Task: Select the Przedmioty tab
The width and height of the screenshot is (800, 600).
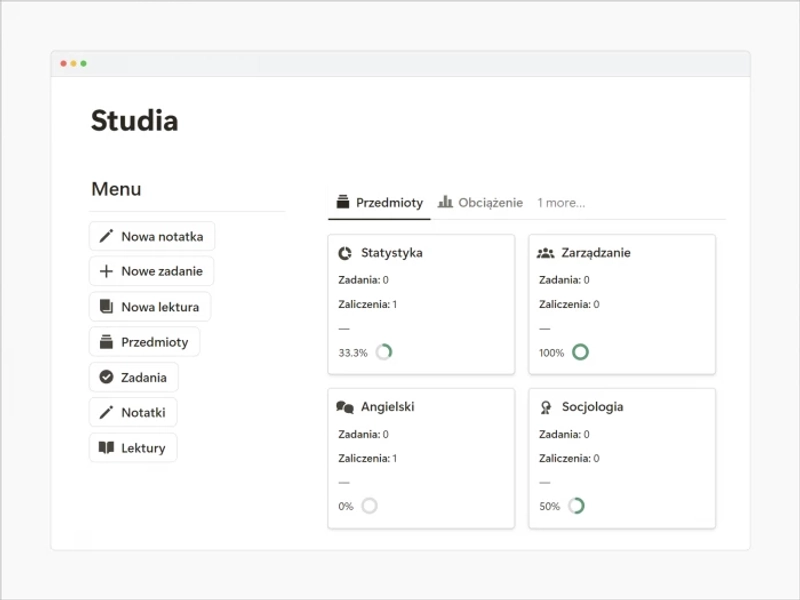Action: click(x=380, y=203)
